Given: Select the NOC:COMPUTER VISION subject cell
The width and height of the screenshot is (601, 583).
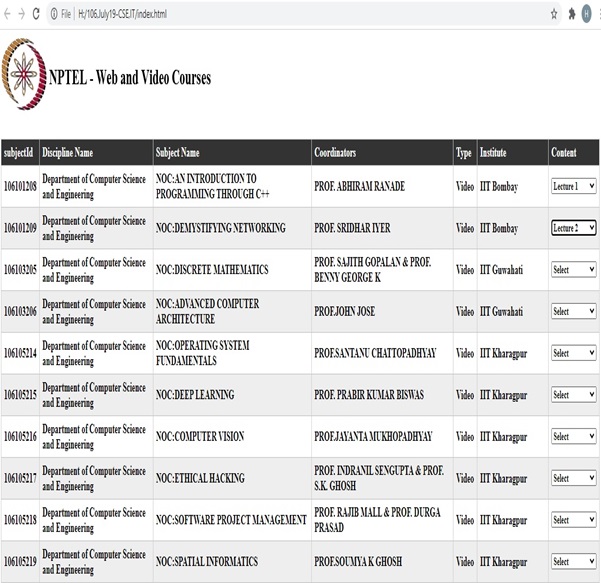Looking at the screenshot, I should pyautogui.click(x=200, y=437).
